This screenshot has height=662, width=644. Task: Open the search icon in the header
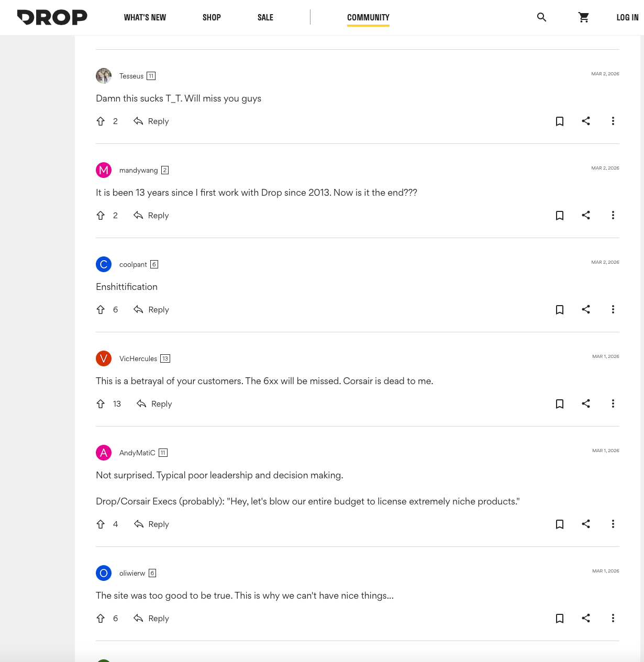541,17
